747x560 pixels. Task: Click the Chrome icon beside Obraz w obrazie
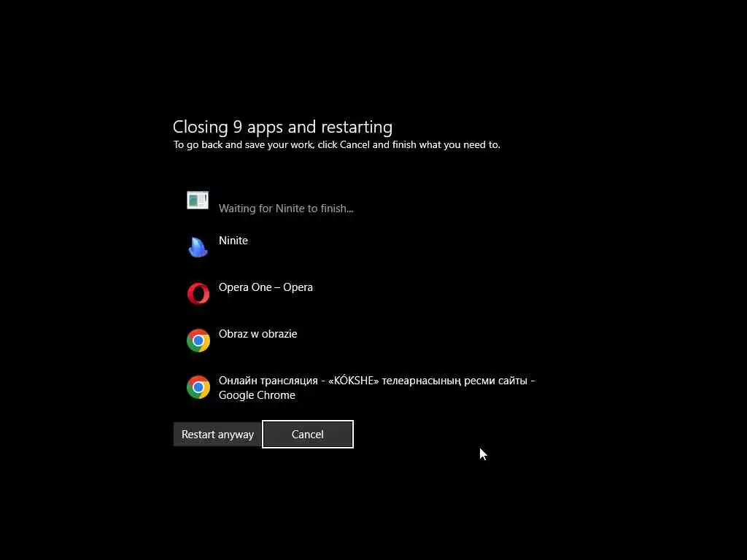pyautogui.click(x=198, y=341)
